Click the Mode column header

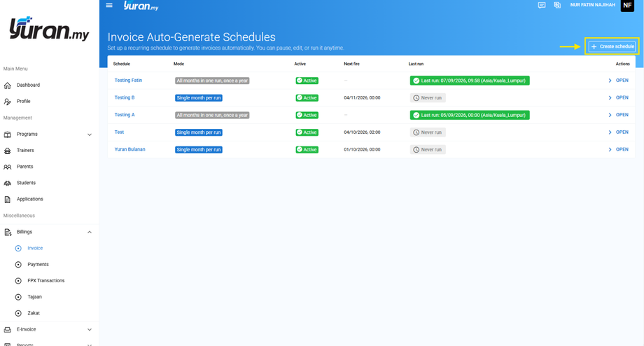[178, 64]
